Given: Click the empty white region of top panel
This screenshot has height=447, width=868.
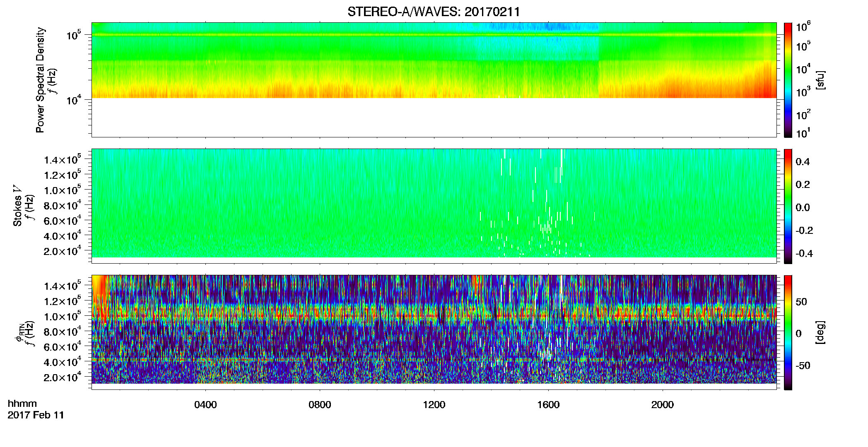Looking at the screenshot, I should pos(434,117).
